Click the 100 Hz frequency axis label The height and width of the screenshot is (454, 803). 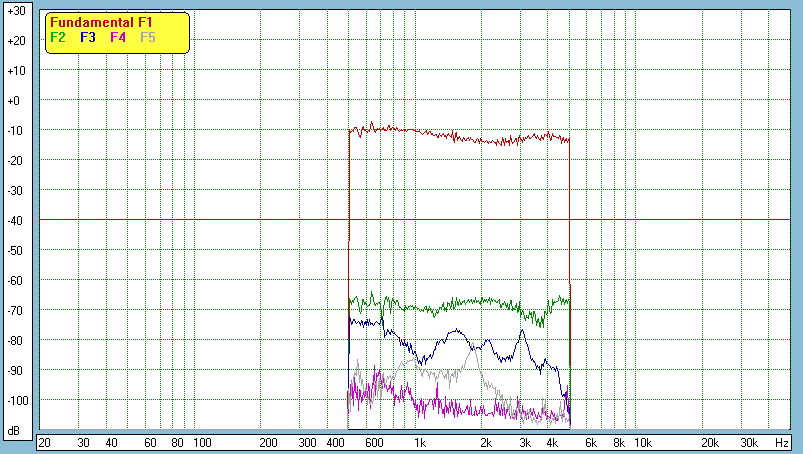point(202,442)
